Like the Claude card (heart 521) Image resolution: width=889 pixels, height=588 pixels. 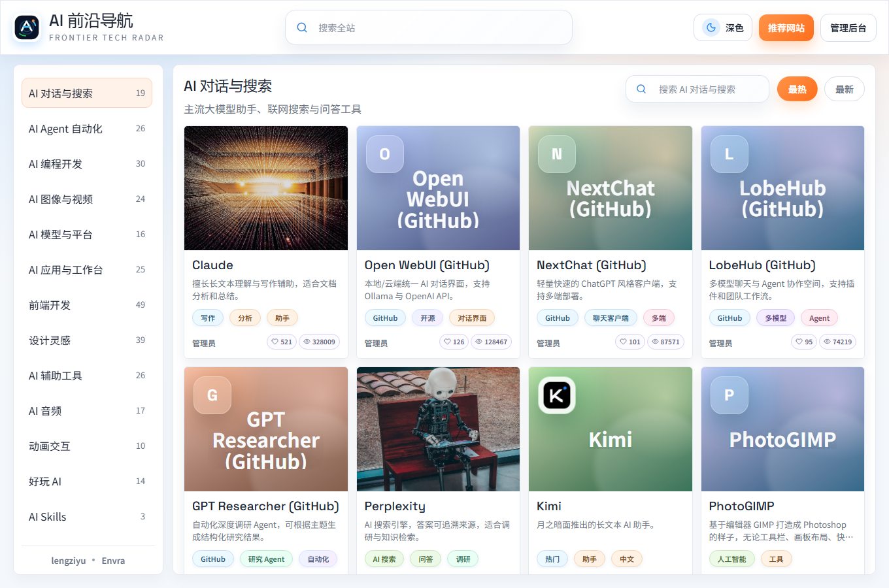point(282,342)
